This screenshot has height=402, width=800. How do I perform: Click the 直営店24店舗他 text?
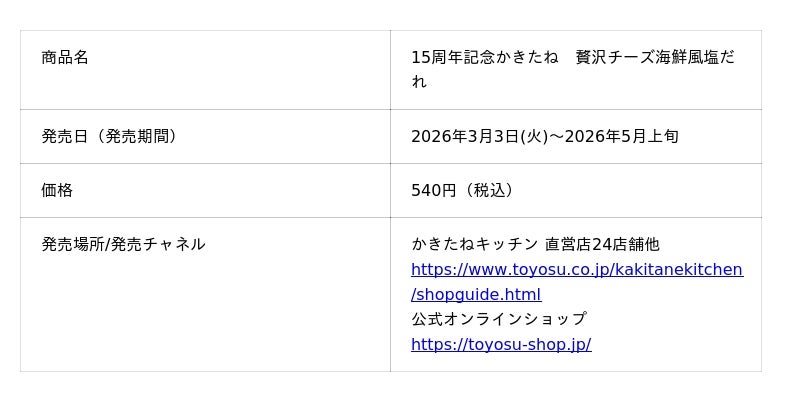pyautogui.click(x=602, y=244)
